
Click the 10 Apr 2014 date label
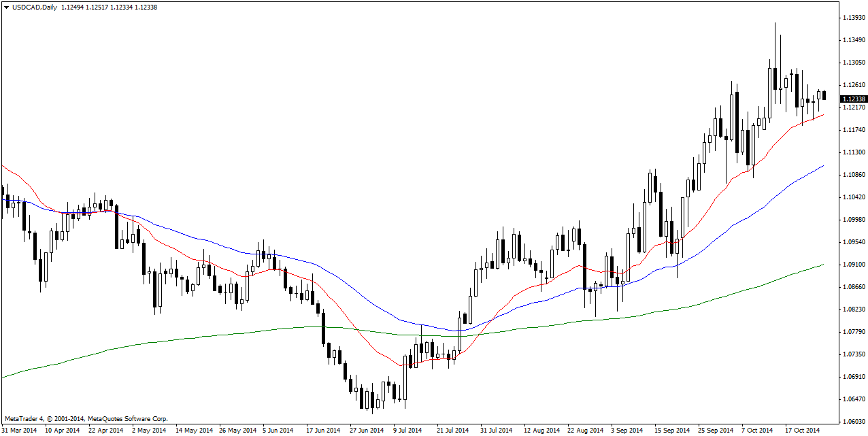coord(63,431)
